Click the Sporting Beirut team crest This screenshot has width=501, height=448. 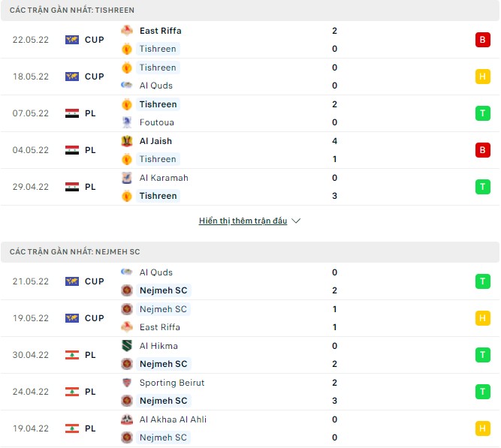pos(127,383)
